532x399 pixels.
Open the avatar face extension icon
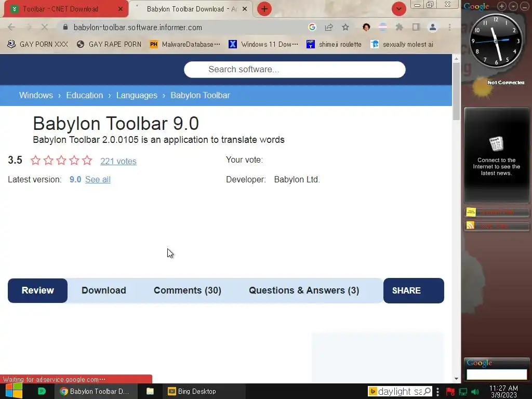[x=366, y=27]
